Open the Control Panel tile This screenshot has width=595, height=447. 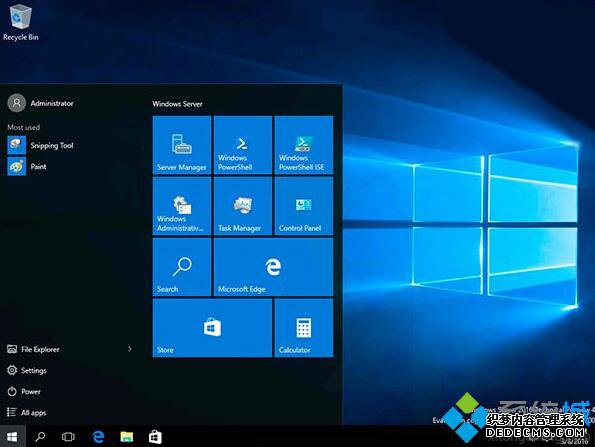click(x=304, y=206)
